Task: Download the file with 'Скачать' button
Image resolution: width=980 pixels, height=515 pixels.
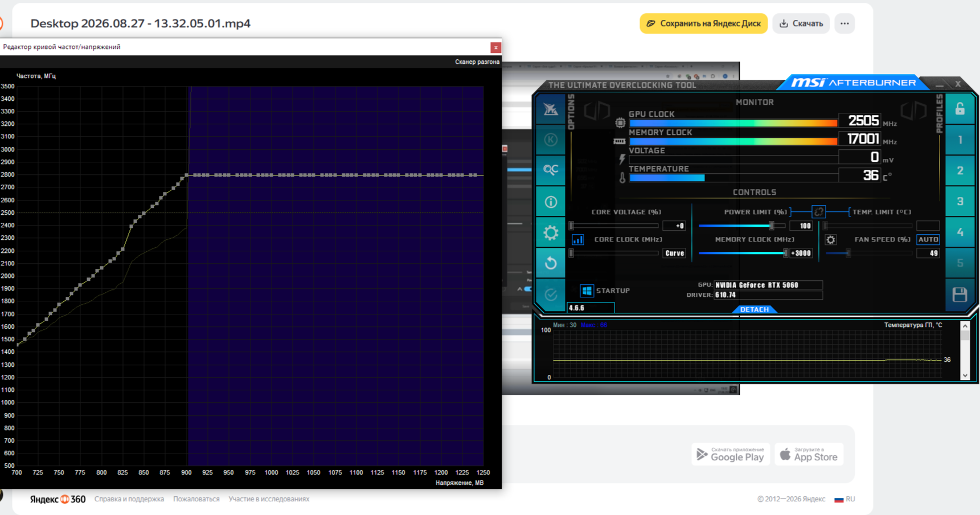Action: 801,23
